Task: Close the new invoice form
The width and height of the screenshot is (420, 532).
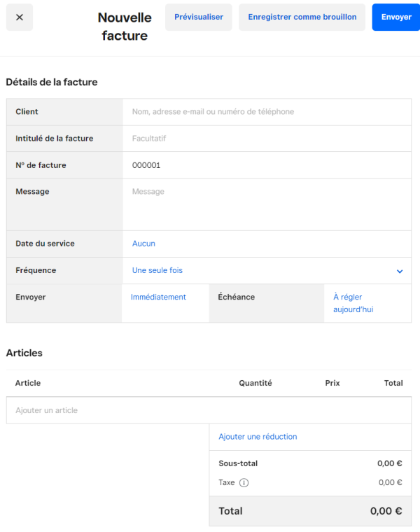Action: [x=19, y=17]
